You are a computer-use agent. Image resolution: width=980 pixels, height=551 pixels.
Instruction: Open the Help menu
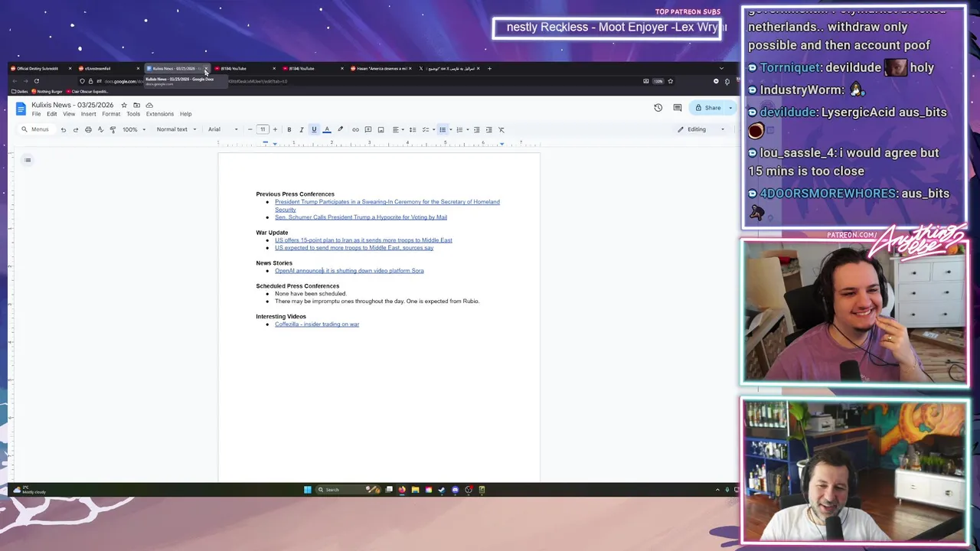coord(185,114)
